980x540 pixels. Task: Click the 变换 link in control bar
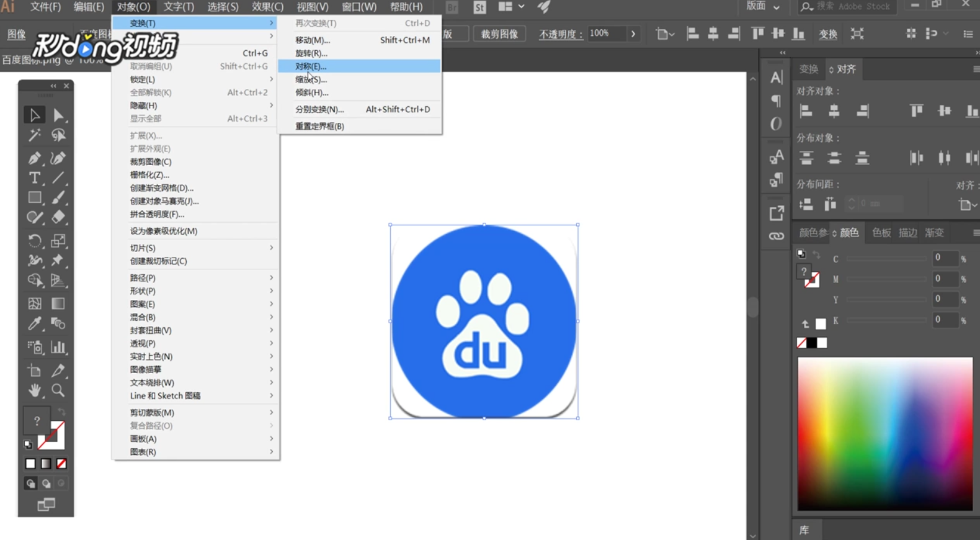coord(828,34)
